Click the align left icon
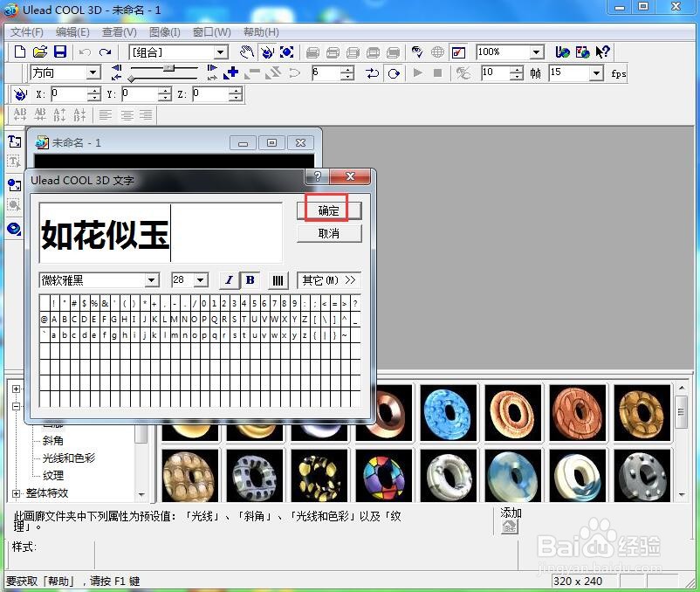700x592 pixels. click(x=106, y=114)
